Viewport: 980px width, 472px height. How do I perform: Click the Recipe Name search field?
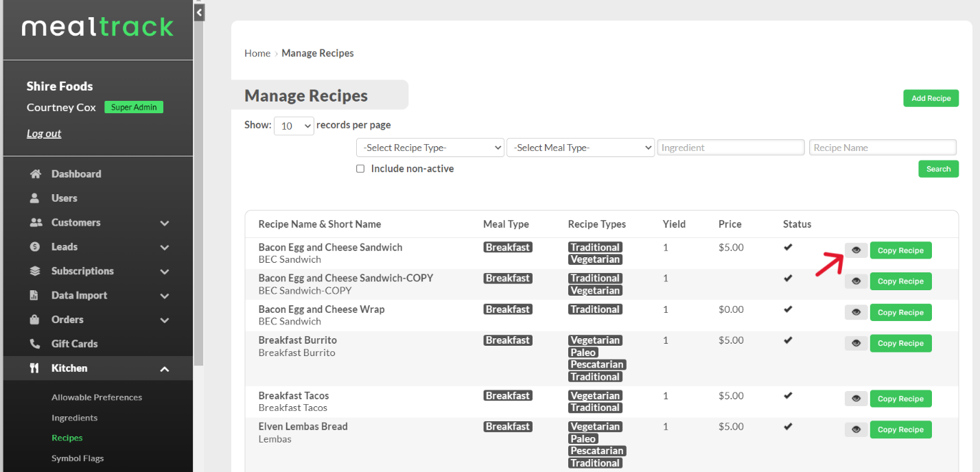click(883, 147)
